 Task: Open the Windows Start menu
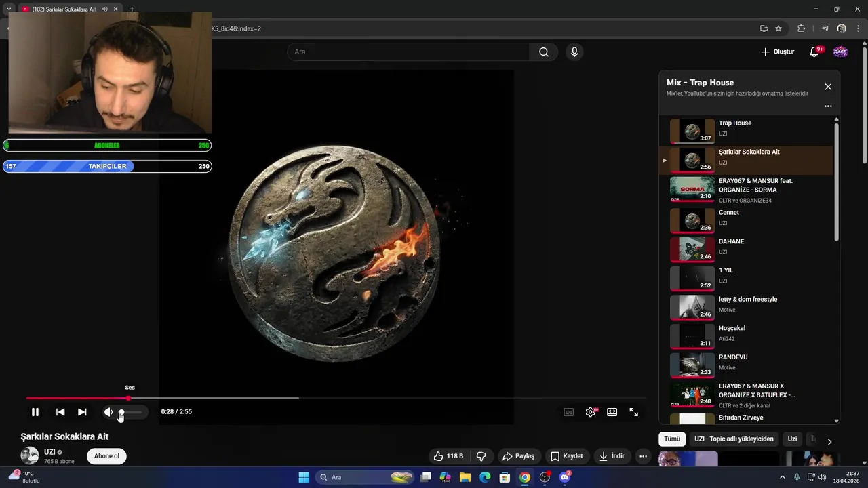tap(304, 477)
